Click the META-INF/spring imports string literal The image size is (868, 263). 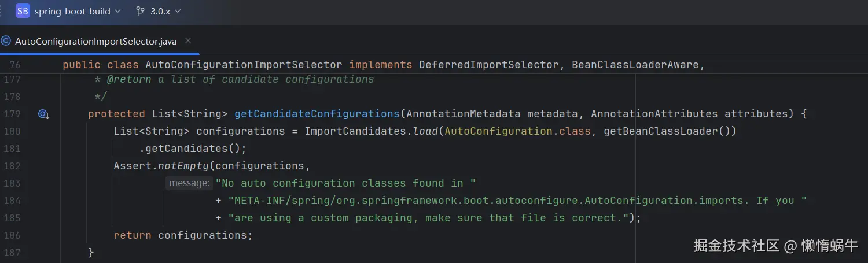(x=517, y=201)
